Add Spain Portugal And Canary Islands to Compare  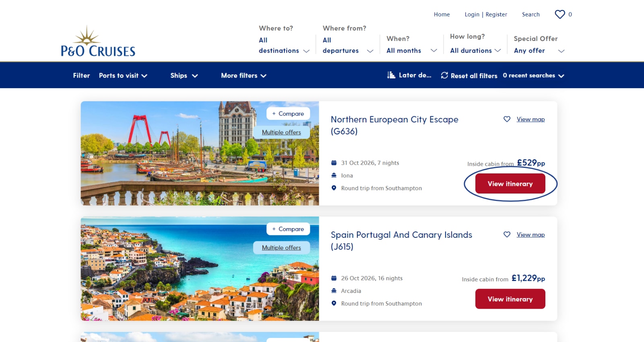click(x=288, y=229)
